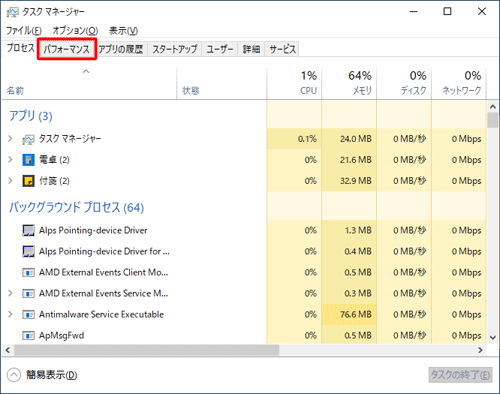Select the ApMsgFwd process name
Screen dimensions: 500x394
61,335
